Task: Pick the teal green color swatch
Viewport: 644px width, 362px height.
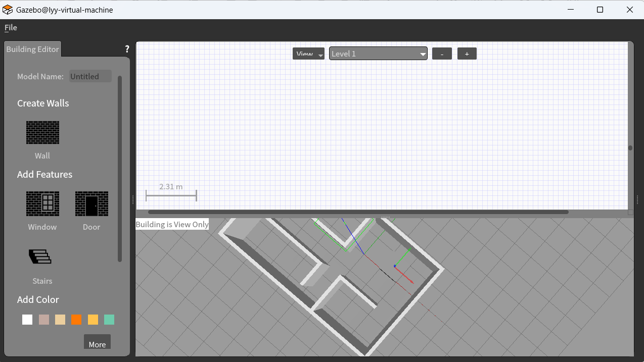Action: tap(109, 320)
